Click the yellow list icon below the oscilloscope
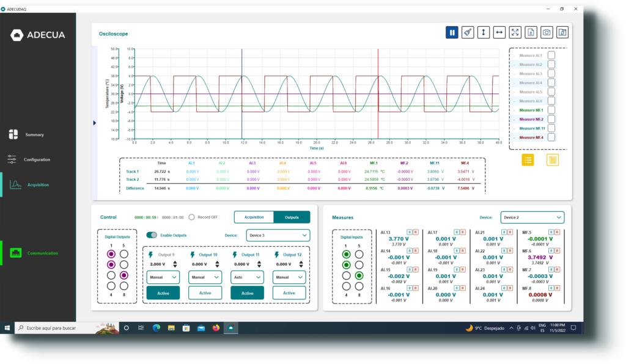626x364 pixels. (529, 160)
